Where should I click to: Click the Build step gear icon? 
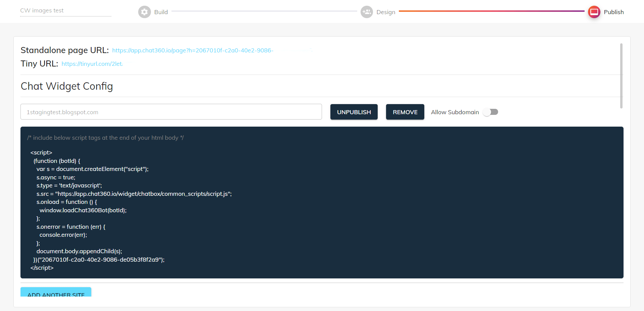click(x=145, y=12)
